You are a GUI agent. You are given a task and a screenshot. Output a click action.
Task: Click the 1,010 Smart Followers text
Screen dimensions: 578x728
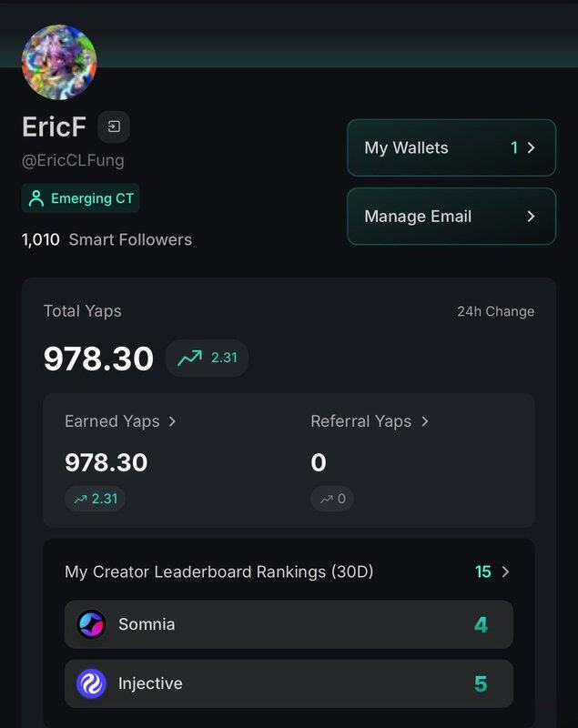click(x=106, y=240)
